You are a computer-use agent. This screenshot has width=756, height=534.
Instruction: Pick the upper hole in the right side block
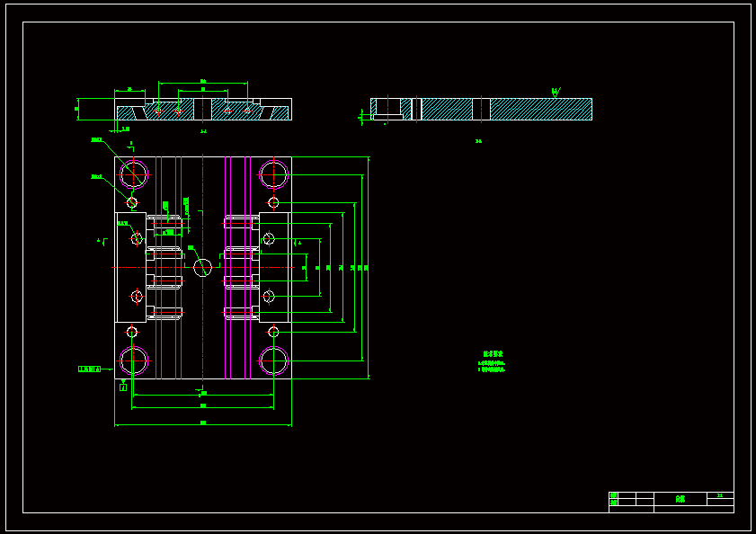point(269,238)
